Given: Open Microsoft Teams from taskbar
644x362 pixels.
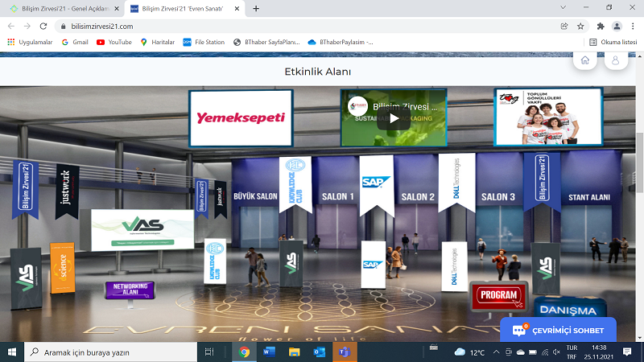Looking at the screenshot, I should [x=345, y=352].
